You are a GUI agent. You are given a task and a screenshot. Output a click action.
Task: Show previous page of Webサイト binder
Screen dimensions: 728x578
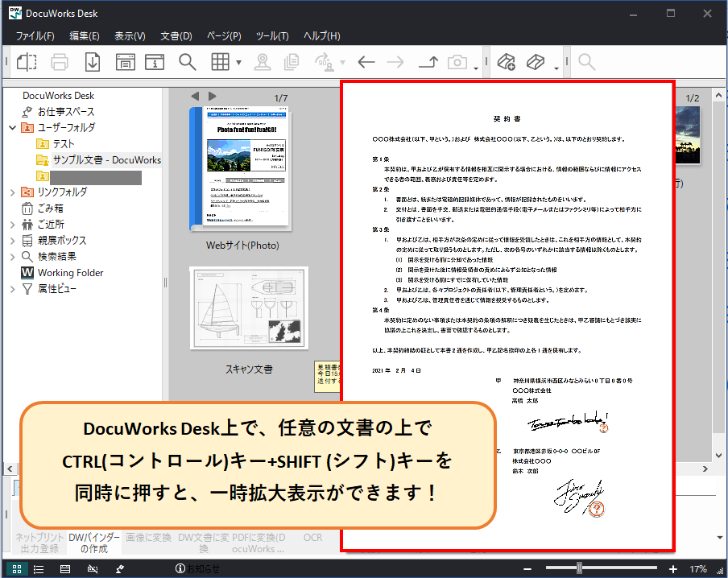[195, 96]
